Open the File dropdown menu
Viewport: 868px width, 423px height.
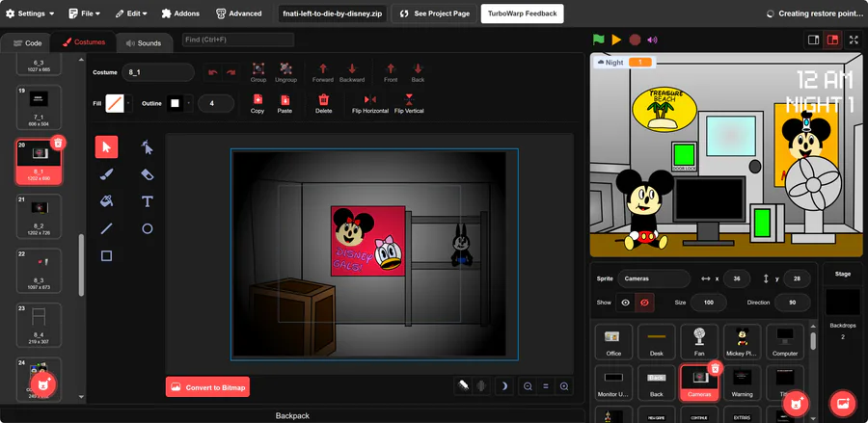point(84,13)
